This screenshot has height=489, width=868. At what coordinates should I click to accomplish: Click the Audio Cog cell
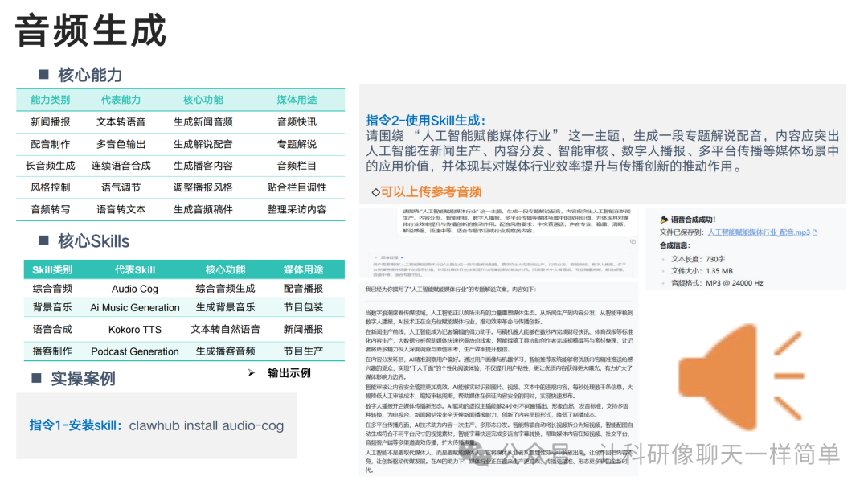pos(134,289)
